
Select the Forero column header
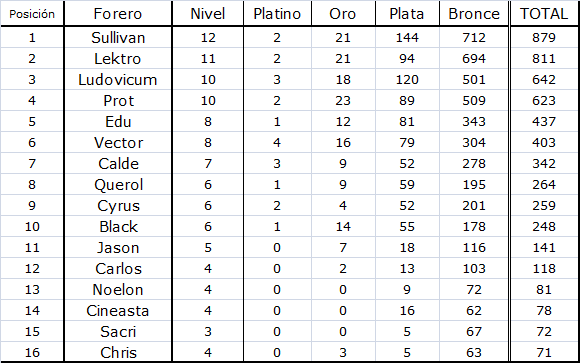(118, 14)
